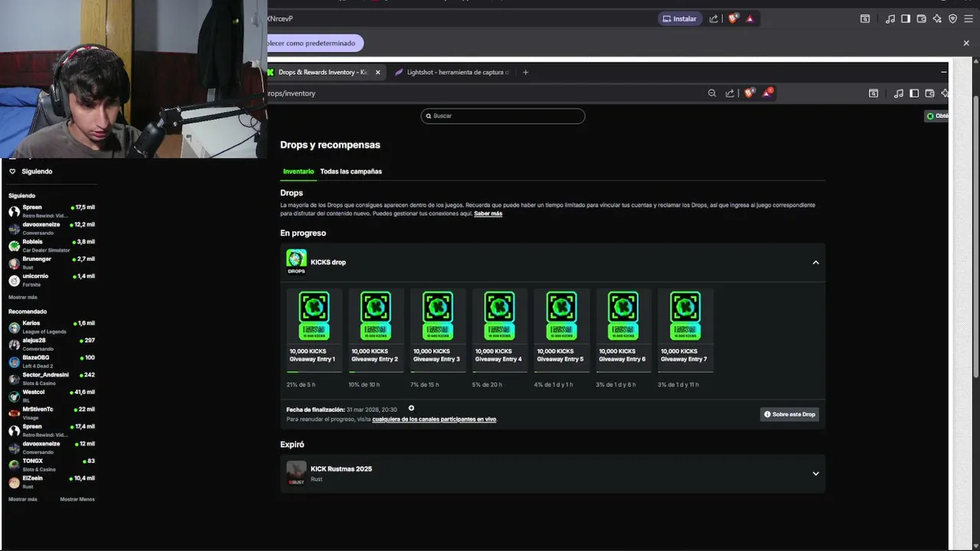Click Mostrar Menos under Recomendado list
Viewport: 980px width, 551px height.
(77, 499)
